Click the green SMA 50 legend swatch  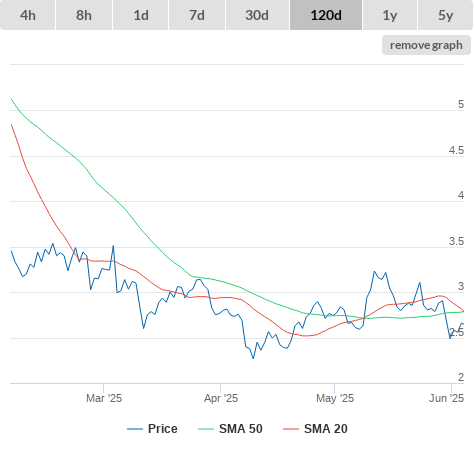pos(206,429)
